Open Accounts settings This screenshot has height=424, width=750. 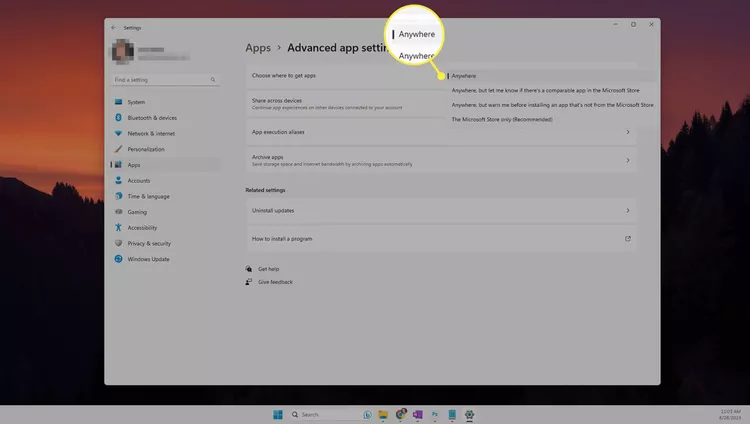coord(165,180)
